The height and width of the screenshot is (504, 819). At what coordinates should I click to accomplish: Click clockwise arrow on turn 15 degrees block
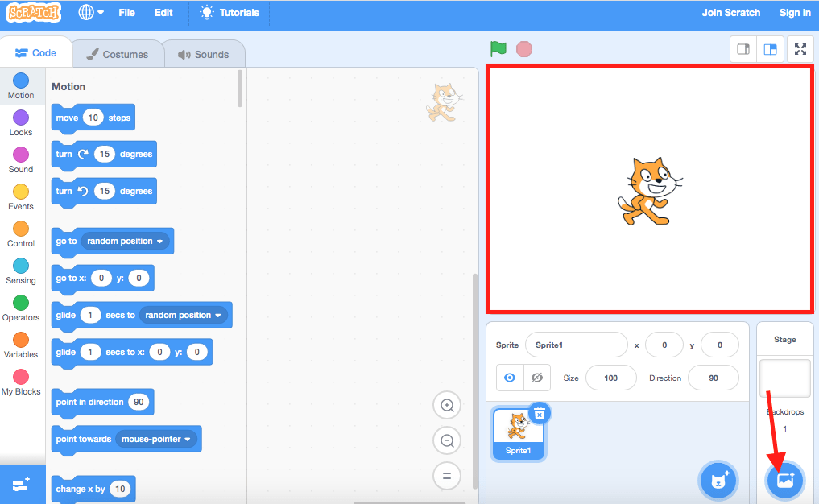coord(83,154)
